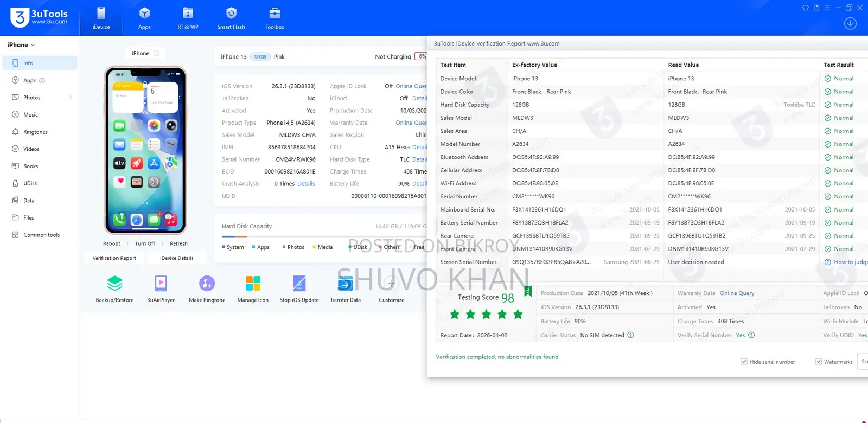Launch 3uAirPlayer
This screenshot has width=868, height=423.
[161, 289]
